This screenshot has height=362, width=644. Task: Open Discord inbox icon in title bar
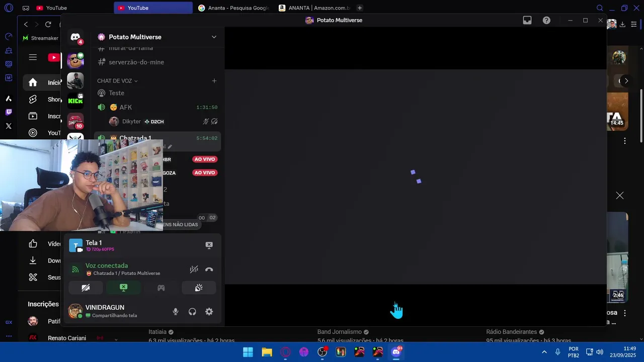(527, 20)
